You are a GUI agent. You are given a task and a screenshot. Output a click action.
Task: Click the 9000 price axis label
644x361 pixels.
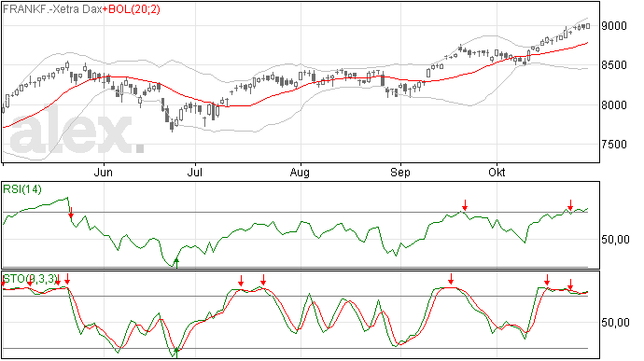614,25
